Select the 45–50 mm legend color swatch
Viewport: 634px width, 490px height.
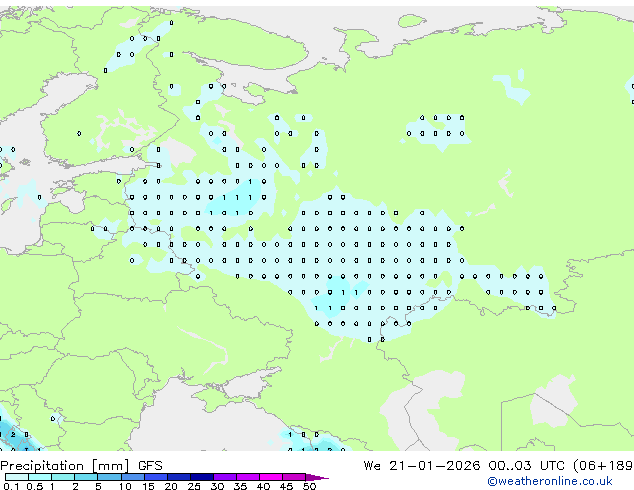point(294,477)
